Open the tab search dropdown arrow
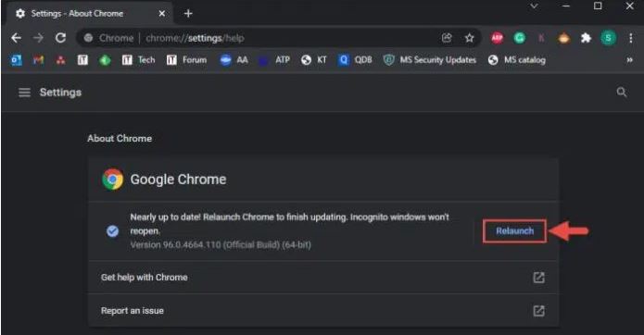Viewport: 644px width, 335px height. click(x=534, y=6)
